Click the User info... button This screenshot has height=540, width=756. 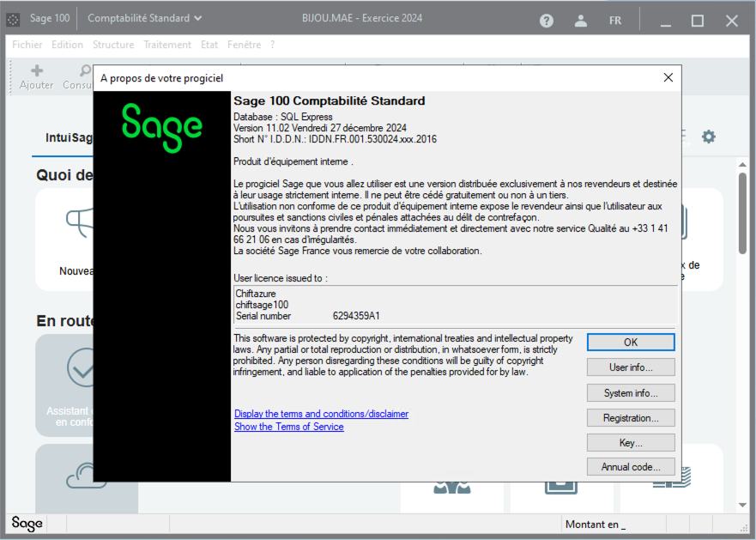click(631, 367)
